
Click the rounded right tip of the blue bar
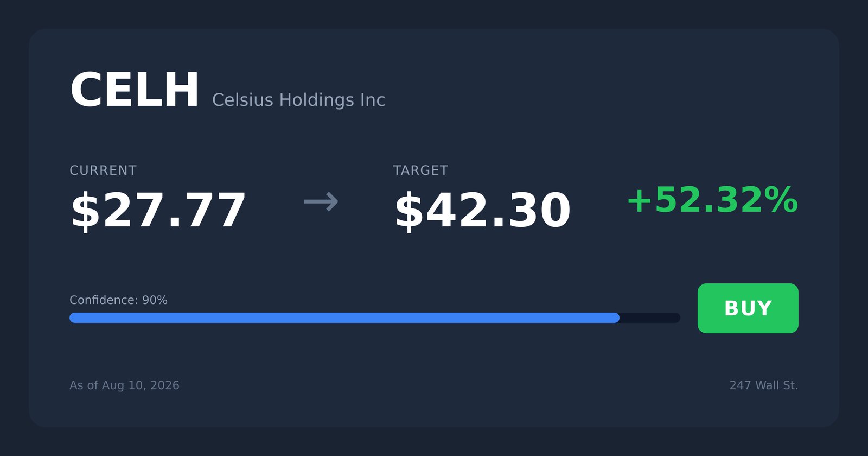[616, 318]
